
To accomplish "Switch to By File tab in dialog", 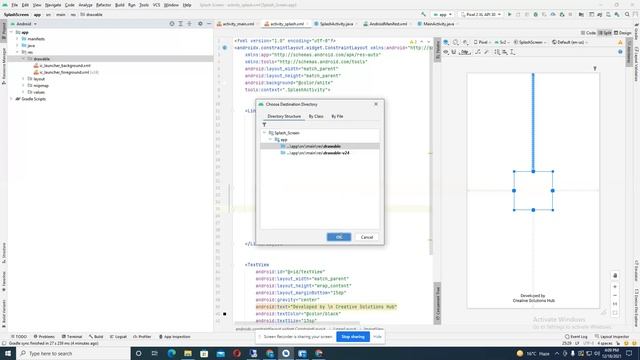I will coord(337,116).
